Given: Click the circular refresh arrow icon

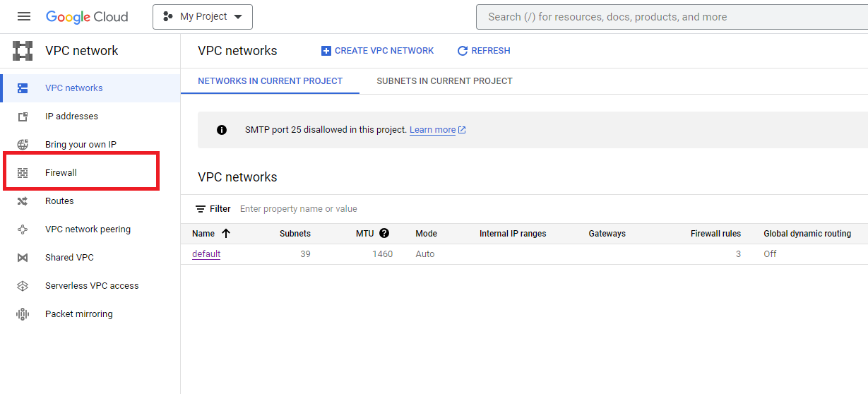Looking at the screenshot, I should (x=463, y=51).
